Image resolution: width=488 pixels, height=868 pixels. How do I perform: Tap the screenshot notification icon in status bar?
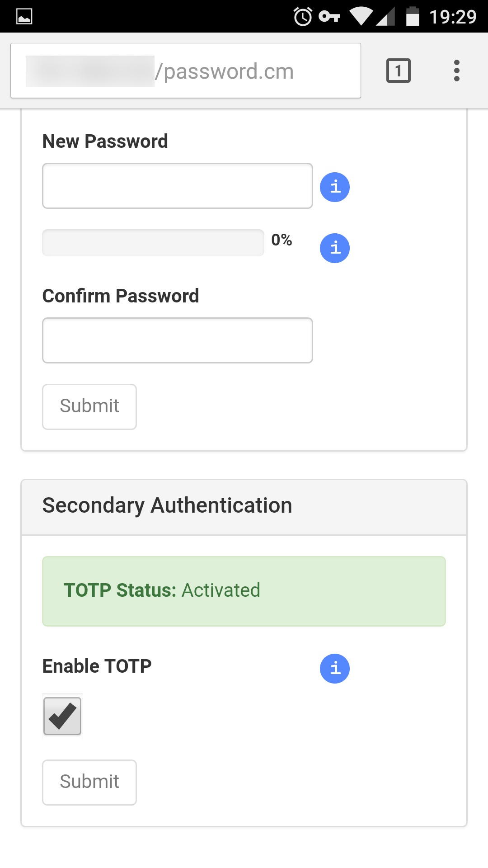coord(24,17)
